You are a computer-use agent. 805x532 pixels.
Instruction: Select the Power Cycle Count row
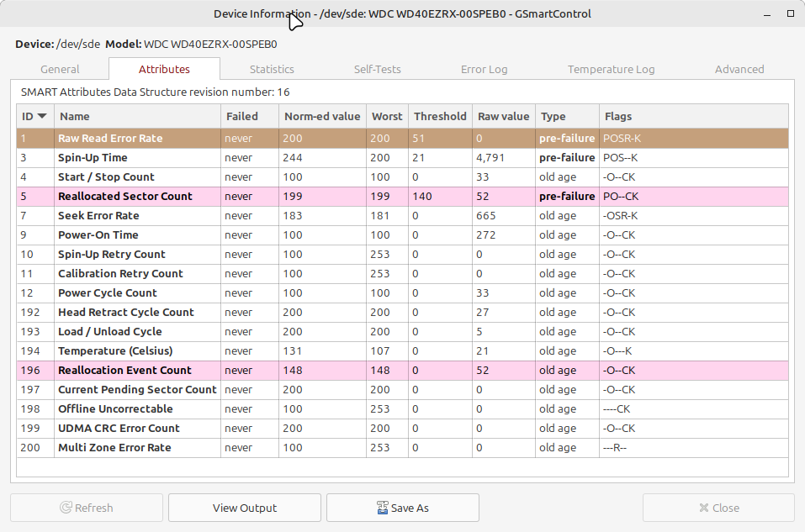coord(402,293)
